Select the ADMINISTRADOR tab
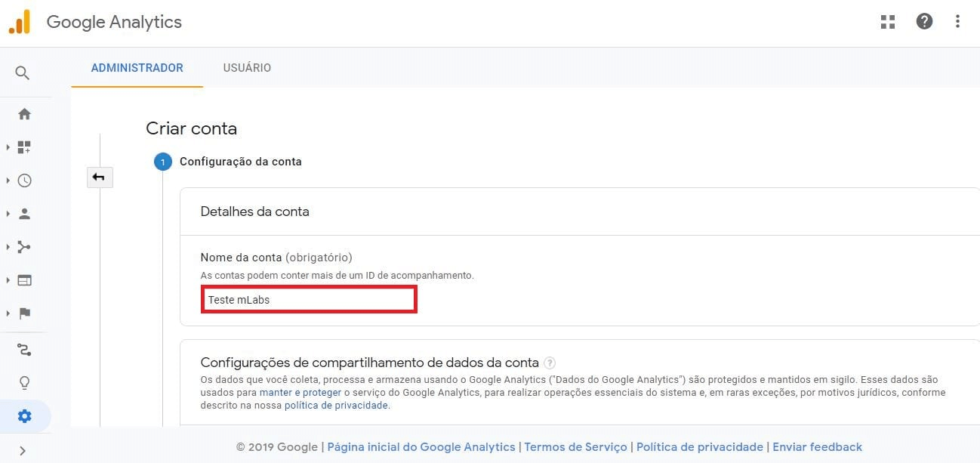This screenshot has width=980, height=463. tap(137, 67)
